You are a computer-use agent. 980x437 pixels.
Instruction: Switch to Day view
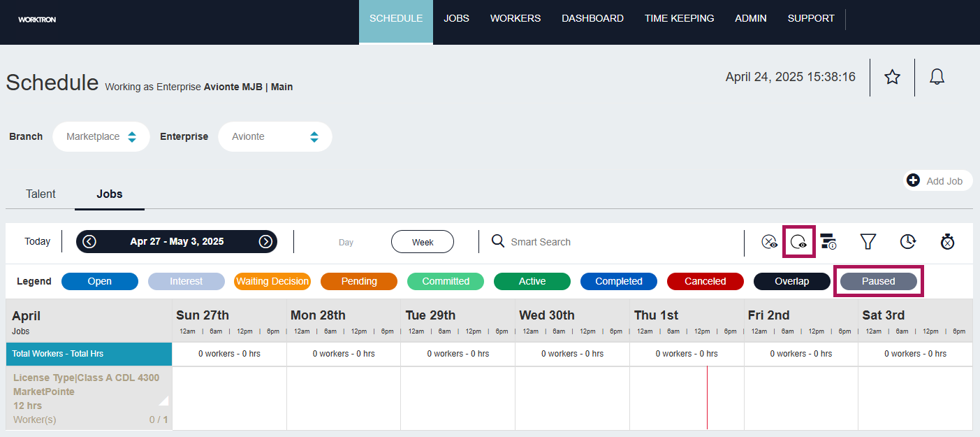tap(346, 242)
